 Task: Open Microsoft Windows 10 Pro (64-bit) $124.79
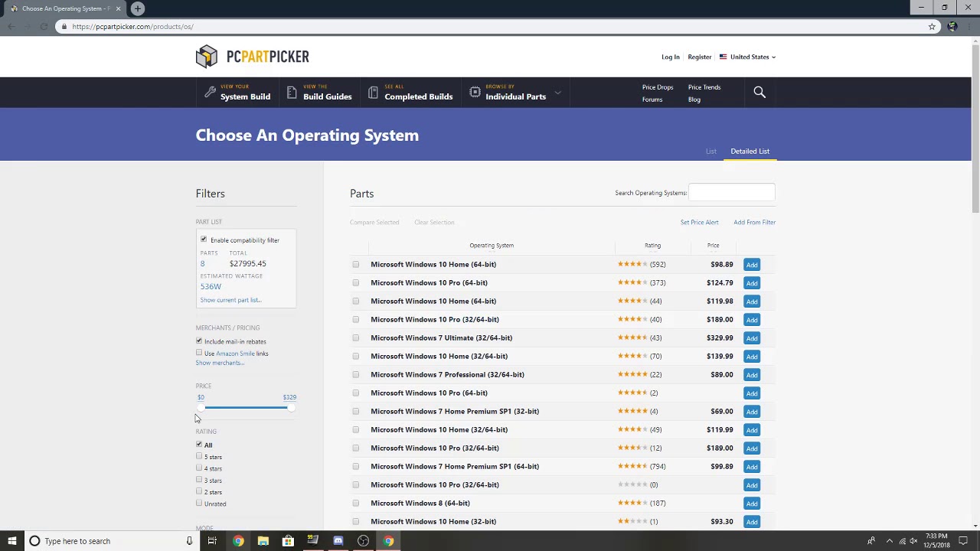click(x=429, y=282)
